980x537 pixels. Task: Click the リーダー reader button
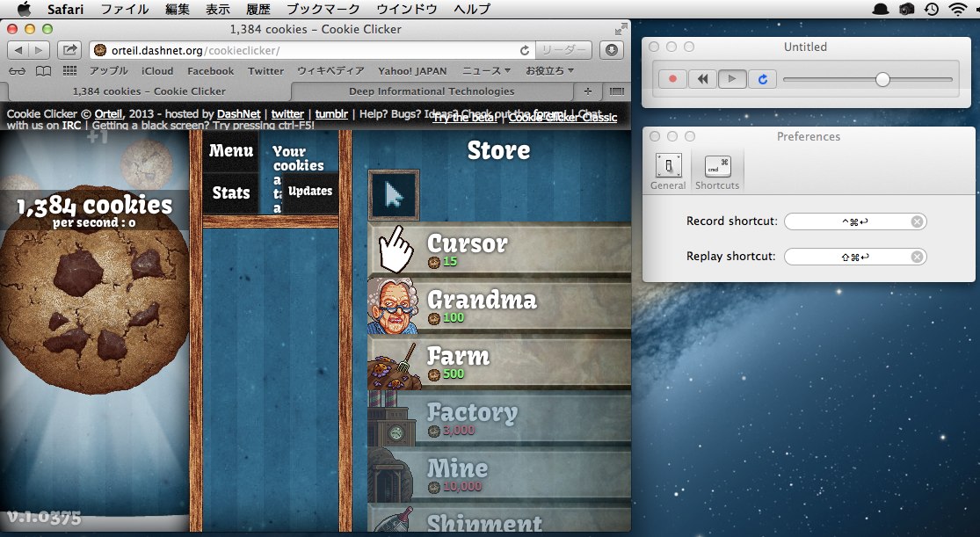563,51
